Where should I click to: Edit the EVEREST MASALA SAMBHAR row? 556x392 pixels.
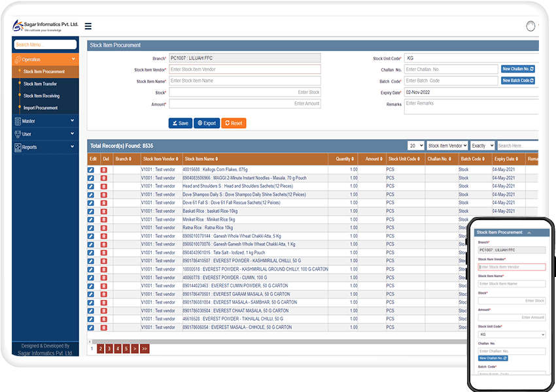91,302
